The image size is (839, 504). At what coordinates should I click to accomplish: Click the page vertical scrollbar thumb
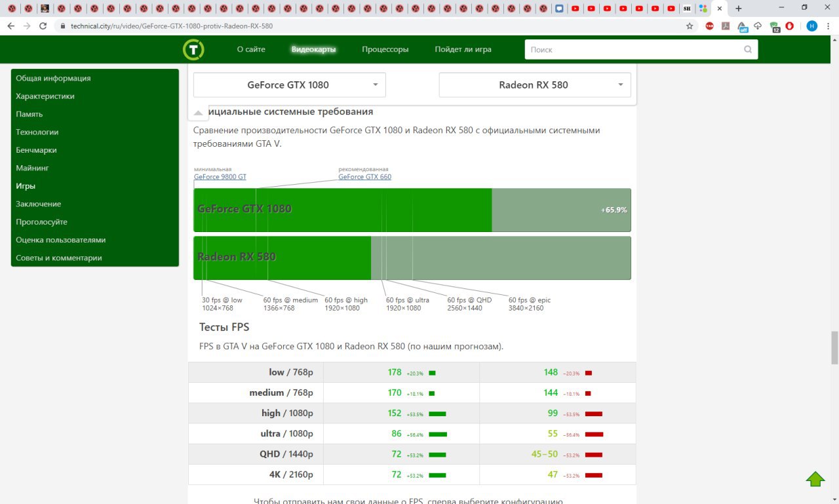[834, 347]
